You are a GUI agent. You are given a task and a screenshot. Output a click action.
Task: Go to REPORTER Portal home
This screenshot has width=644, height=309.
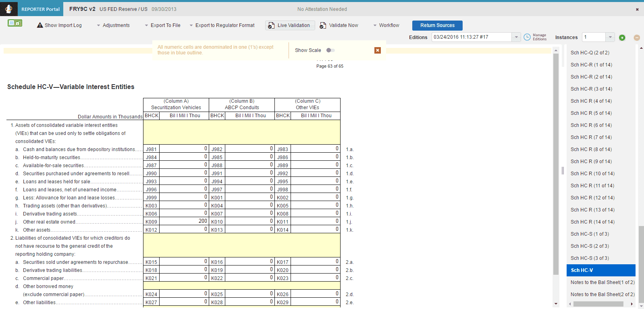coord(40,9)
